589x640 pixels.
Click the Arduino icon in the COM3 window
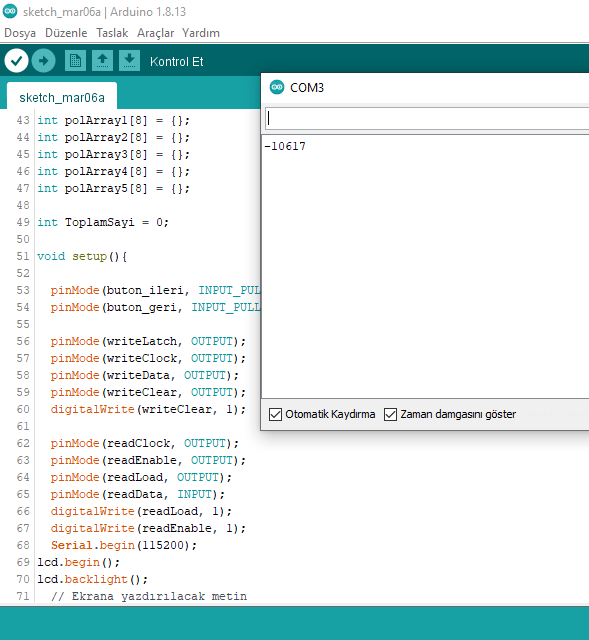277,87
